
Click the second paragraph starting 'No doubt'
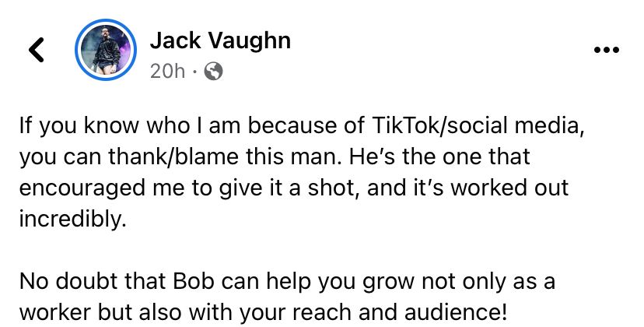pos(287,297)
